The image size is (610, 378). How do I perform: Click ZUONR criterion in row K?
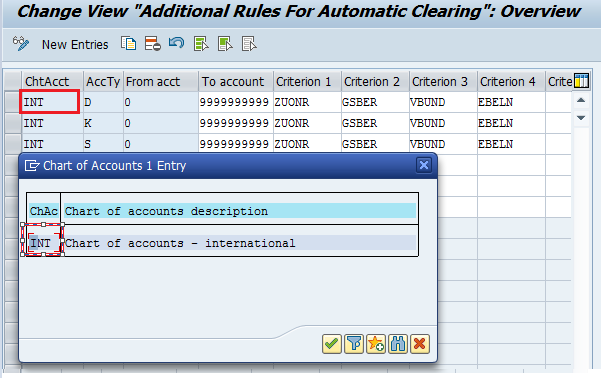[x=307, y=123]
